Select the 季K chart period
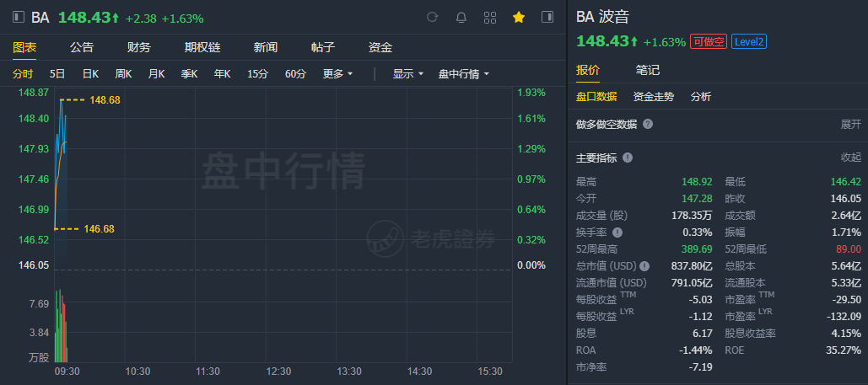The image size is (868, 385). click(x=189, y=74)
